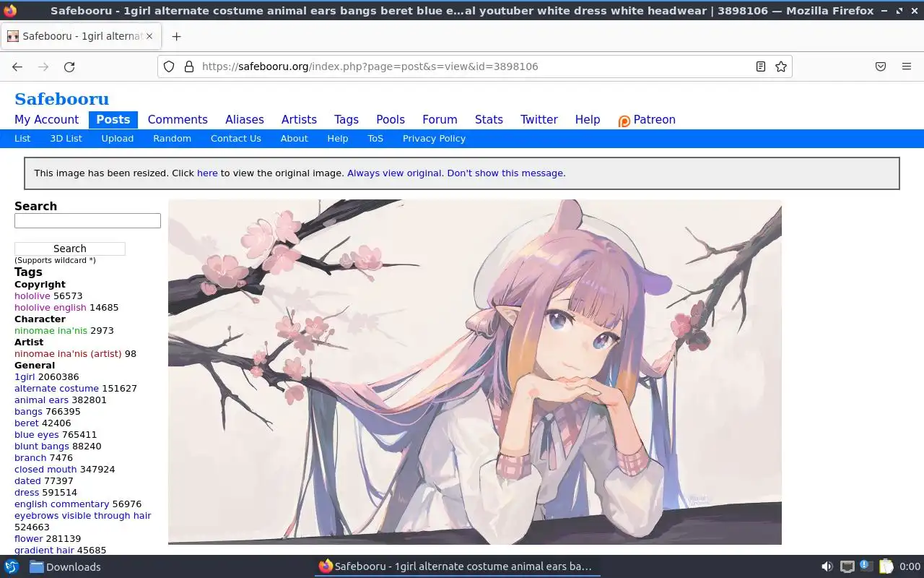
Task: Select the Safebooru browser tab
Action: [x=81, y=36]
